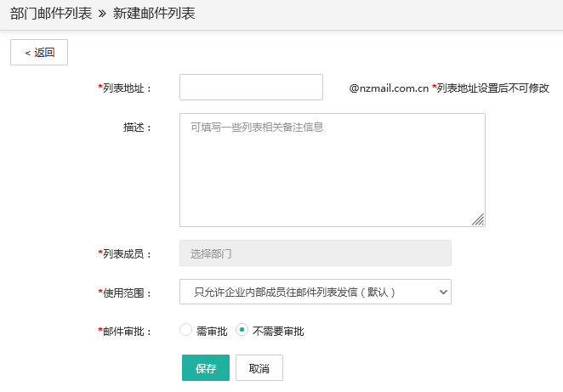Click the back arrow in 返回 button

[28, 53]
